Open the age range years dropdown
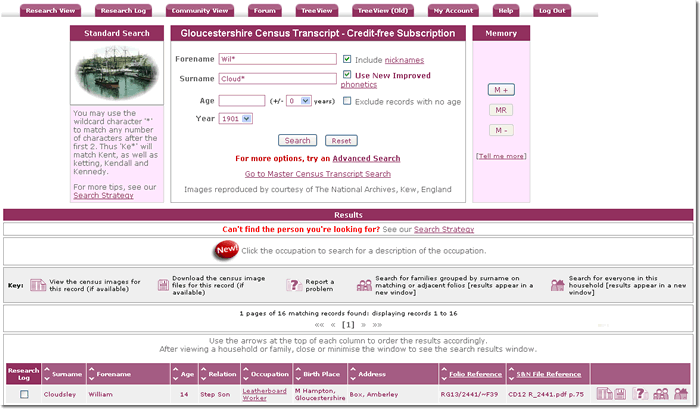The height and width of the screenshot is (409, 700). pos(299,101)
